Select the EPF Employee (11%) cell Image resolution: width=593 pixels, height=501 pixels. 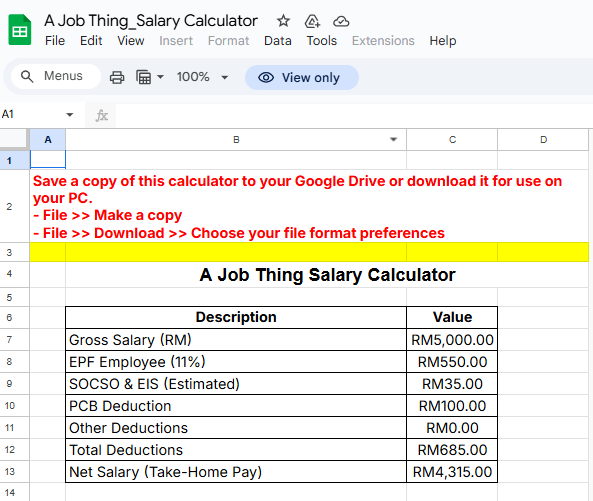coord(236,361)
